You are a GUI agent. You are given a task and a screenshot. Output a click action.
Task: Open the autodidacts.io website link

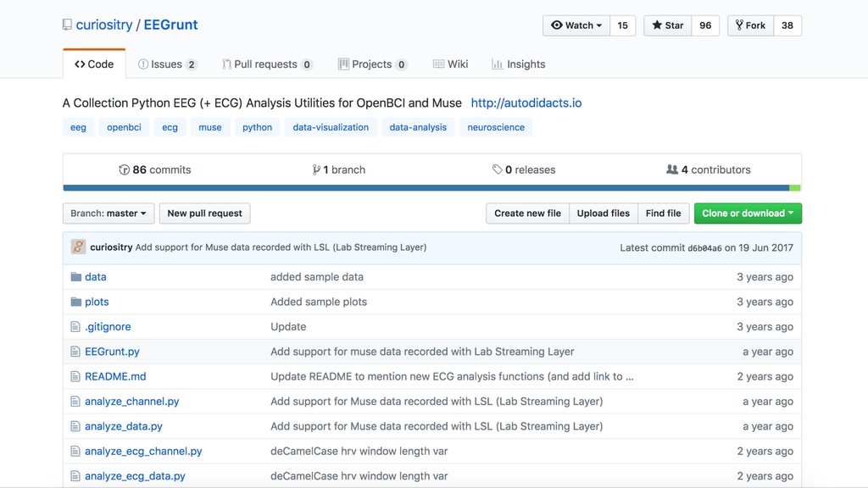526,103
